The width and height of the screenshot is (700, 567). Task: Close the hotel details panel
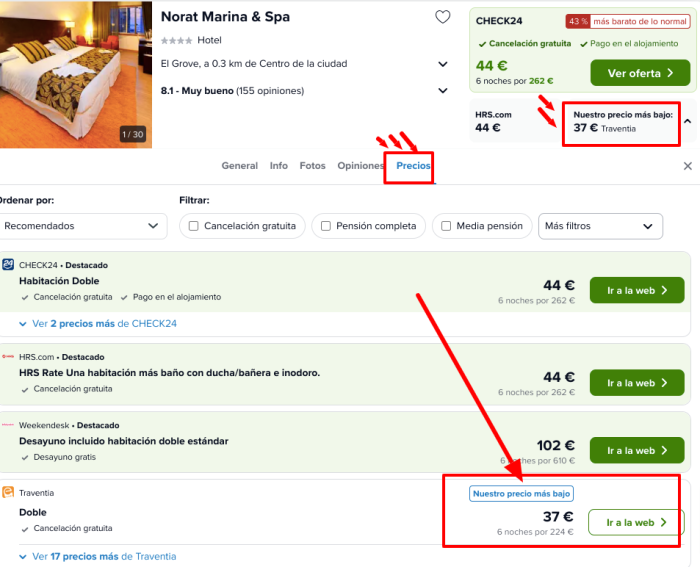688,166
